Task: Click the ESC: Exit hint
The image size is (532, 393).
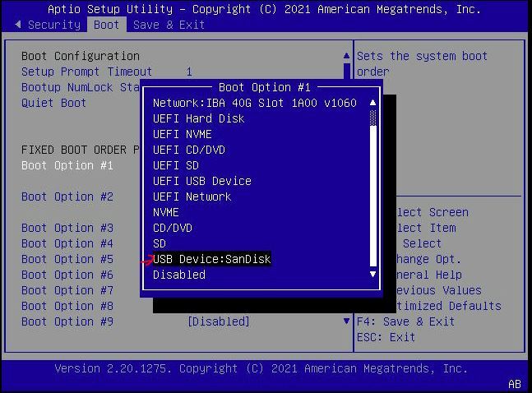Action: pos(386,337)
